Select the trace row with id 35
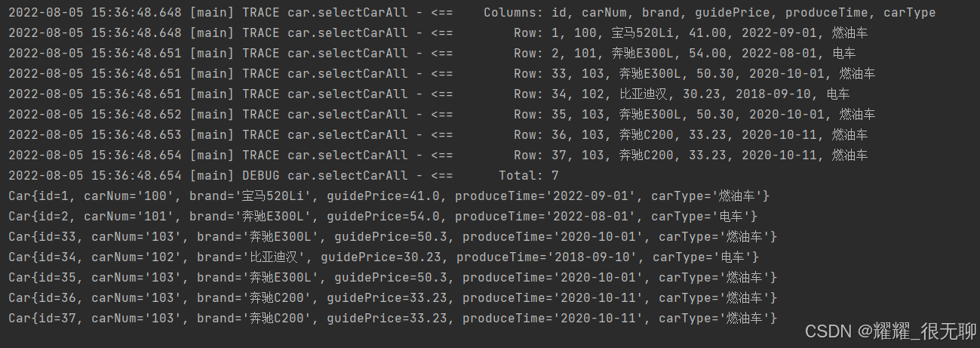This screenshot has height=348, width=980. (x=441, y=115)
